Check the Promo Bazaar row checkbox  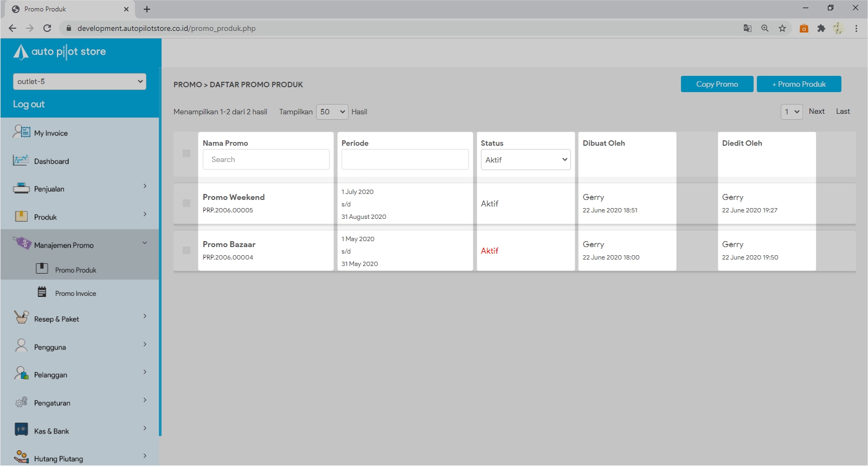pyautogui.click(x=187, y=250)
